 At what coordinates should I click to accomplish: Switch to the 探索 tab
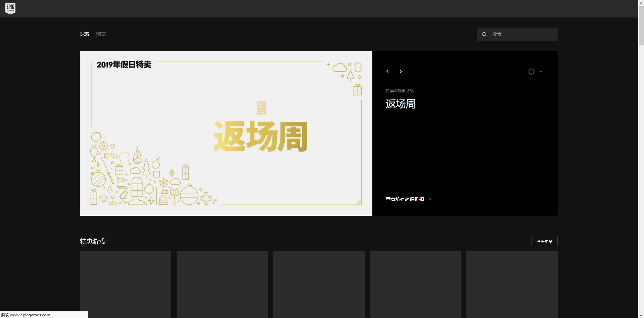point(84,34)
